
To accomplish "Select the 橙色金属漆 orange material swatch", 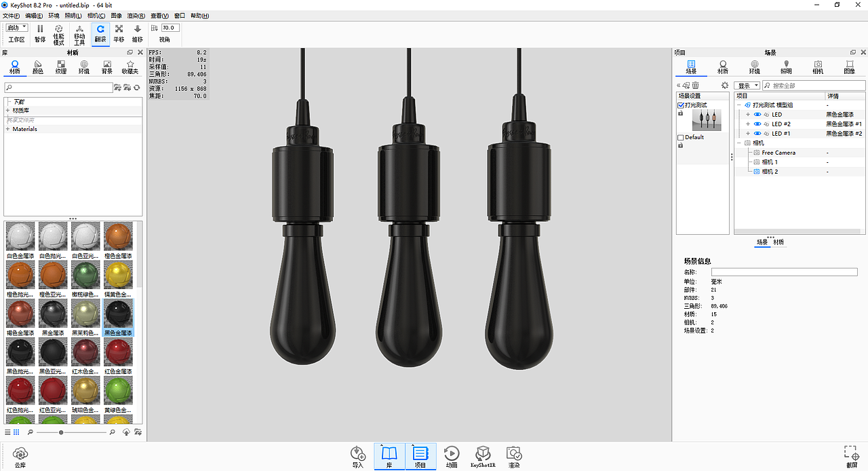I will pos(118,240).
